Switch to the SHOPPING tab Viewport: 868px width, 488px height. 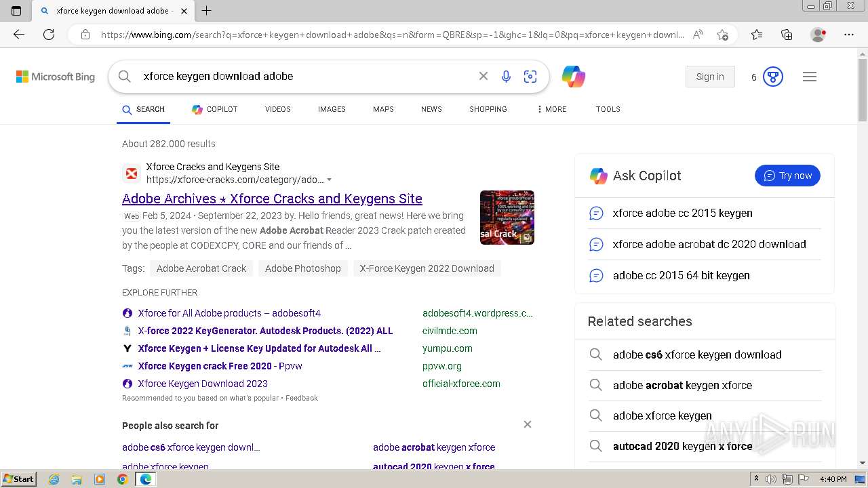(x=488, y=109)
